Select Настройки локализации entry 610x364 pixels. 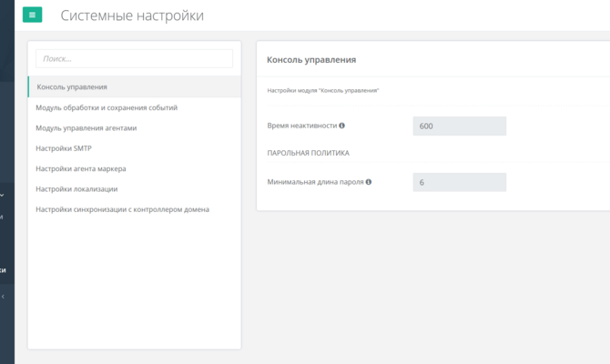click(x=76, y=189)
